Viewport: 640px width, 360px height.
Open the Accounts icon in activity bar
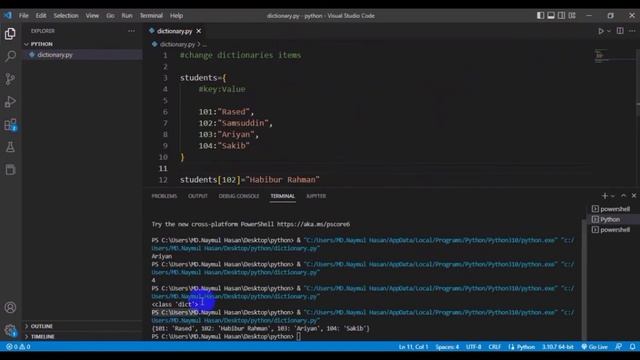pyautogui.click(x=10, y=307)
